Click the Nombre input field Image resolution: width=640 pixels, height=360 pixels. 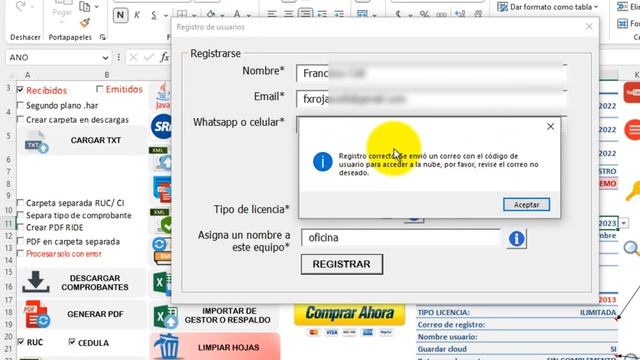tap(431, 73)
